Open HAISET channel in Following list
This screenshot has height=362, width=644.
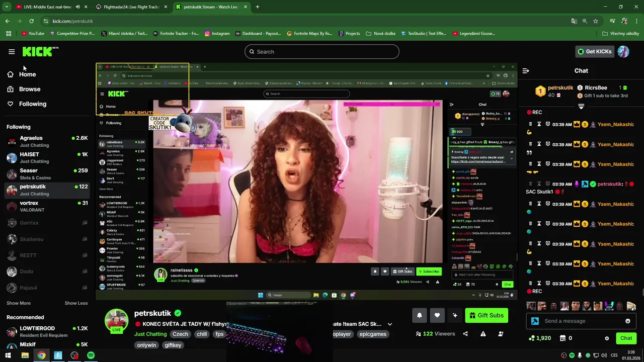coord(47,157)
